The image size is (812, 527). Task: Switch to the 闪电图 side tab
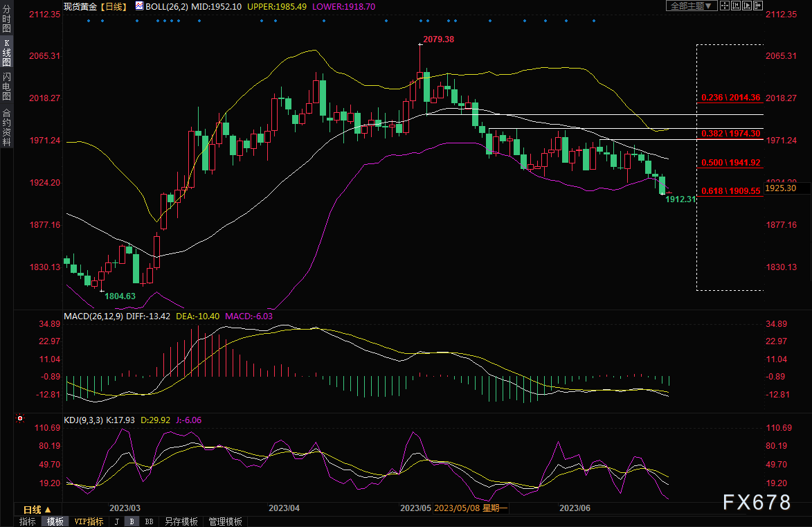(6, 87)
